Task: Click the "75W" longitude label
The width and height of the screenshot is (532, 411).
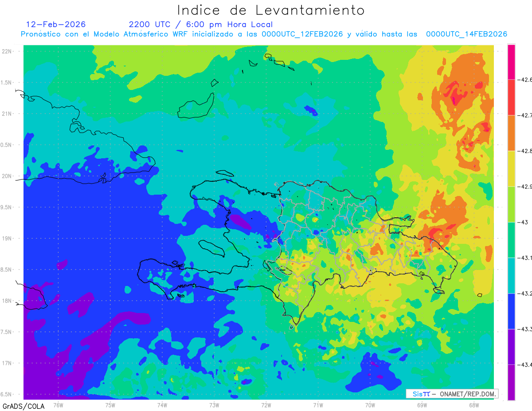Action: click(110, 405)
